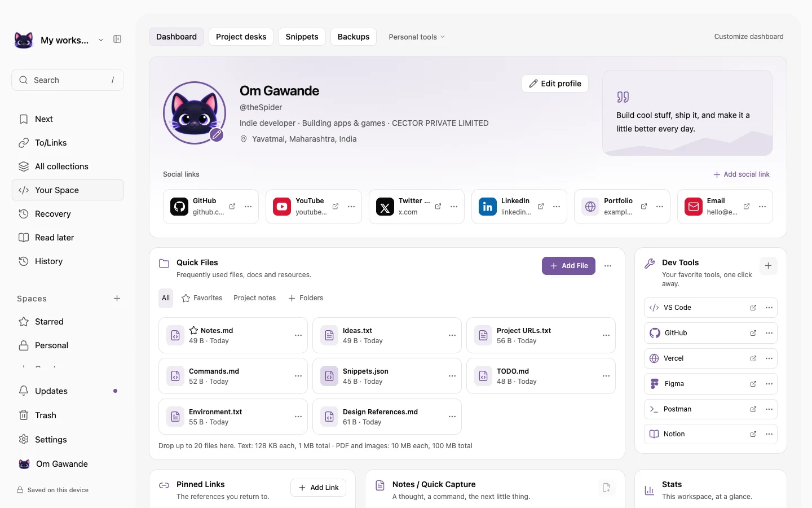812x508 pixels.
Task: Open Updates in sidebar
Action: (x=68, y=391)
